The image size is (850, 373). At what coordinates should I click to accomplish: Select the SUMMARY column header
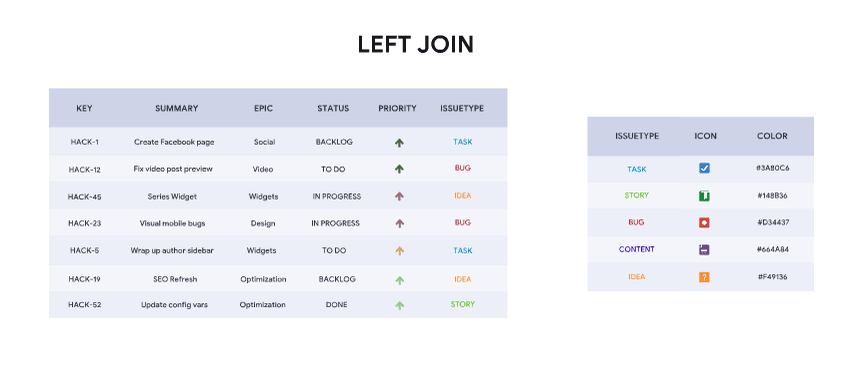(x=177, y=108)
